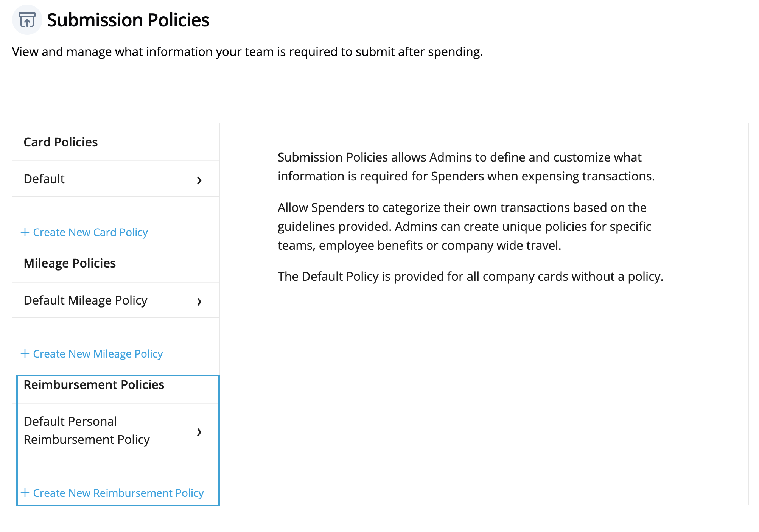Click the plus icon beside Create New Card Policy
The image size is (759, 532).
(25, 232)
